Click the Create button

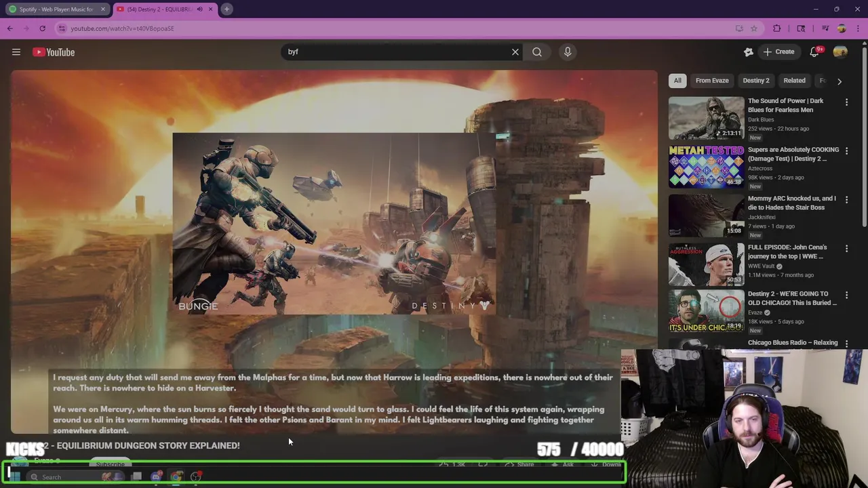tap(778, 52)
